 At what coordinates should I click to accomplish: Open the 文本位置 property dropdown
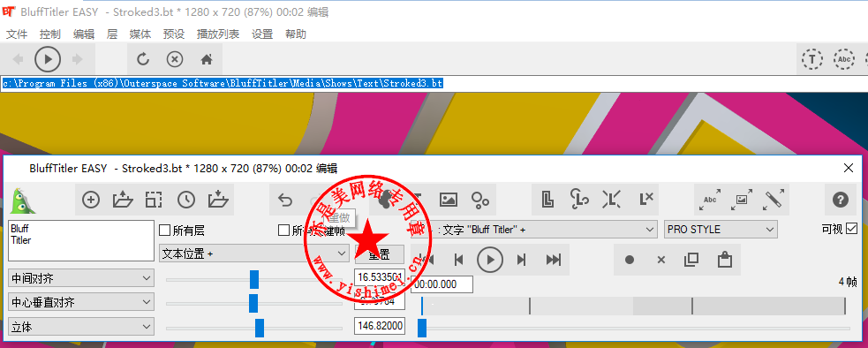[x=254, y=253]
